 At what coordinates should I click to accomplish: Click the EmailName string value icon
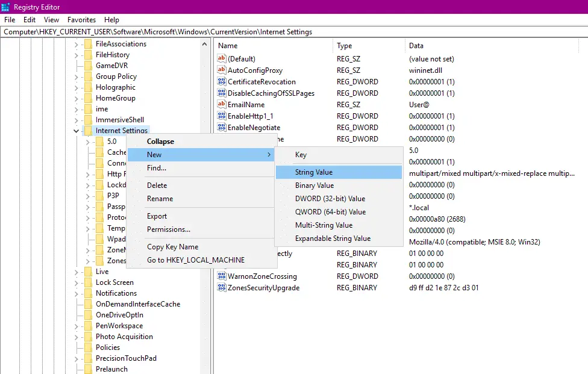[222, 104]
